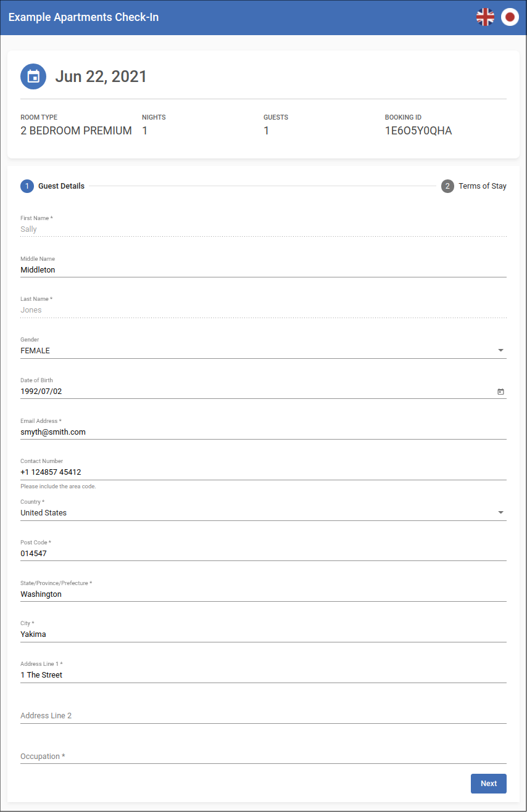Select the Guest Details step label

[x=61, y=186]
